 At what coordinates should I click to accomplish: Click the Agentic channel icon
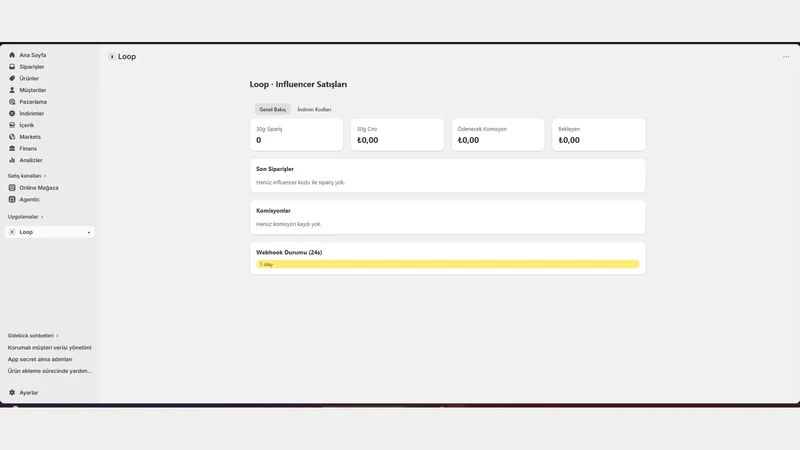click(x=12, y=199)
